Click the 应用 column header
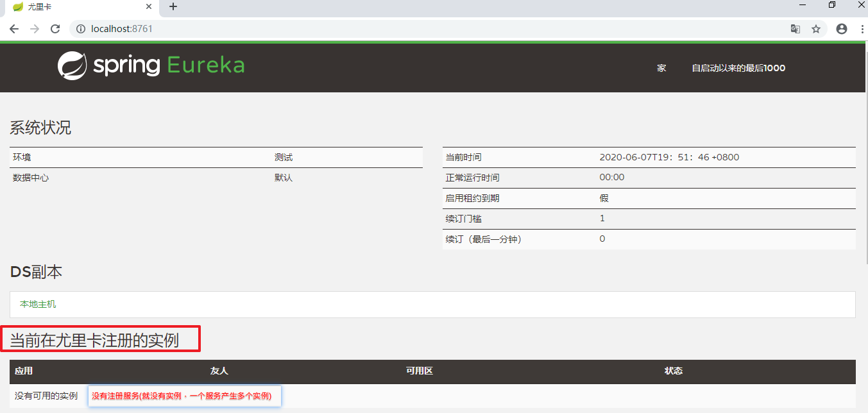The width and height of the screenshot is (868, 413). click(x=24, y=371)
